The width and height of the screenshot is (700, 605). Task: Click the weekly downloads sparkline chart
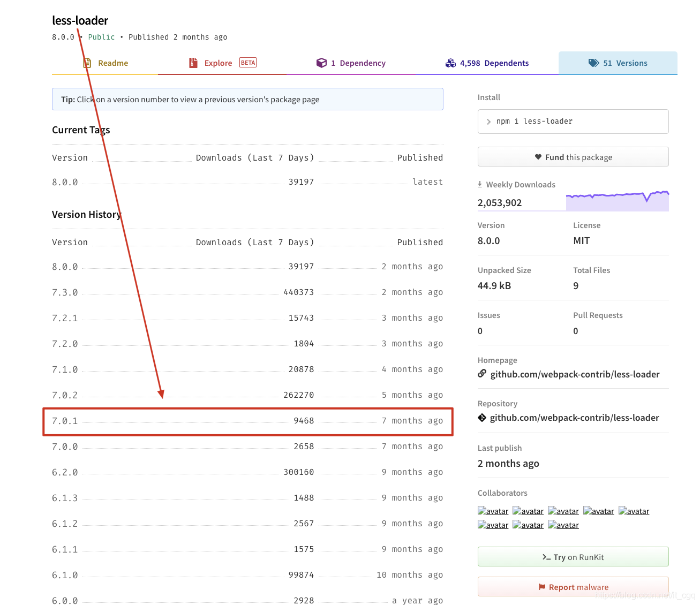[x=618, y=201]
